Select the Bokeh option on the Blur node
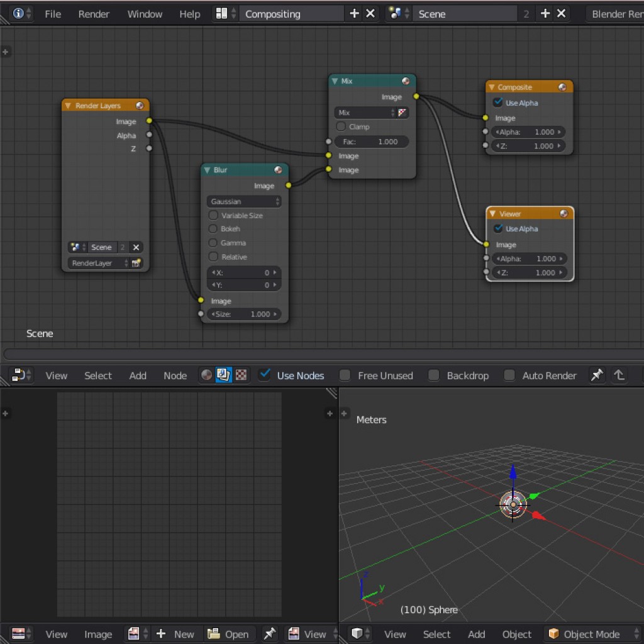The image size is (644, 644). [x=213, y=229]
